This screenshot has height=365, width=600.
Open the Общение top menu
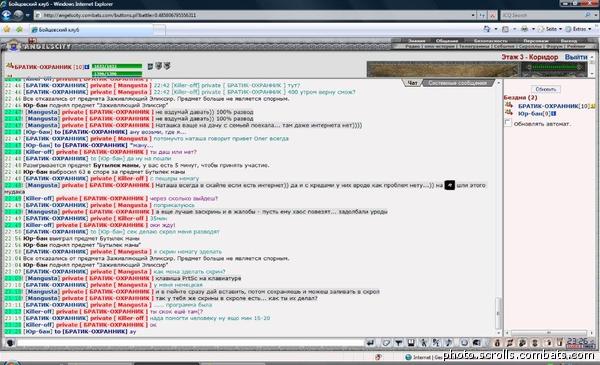447,41
